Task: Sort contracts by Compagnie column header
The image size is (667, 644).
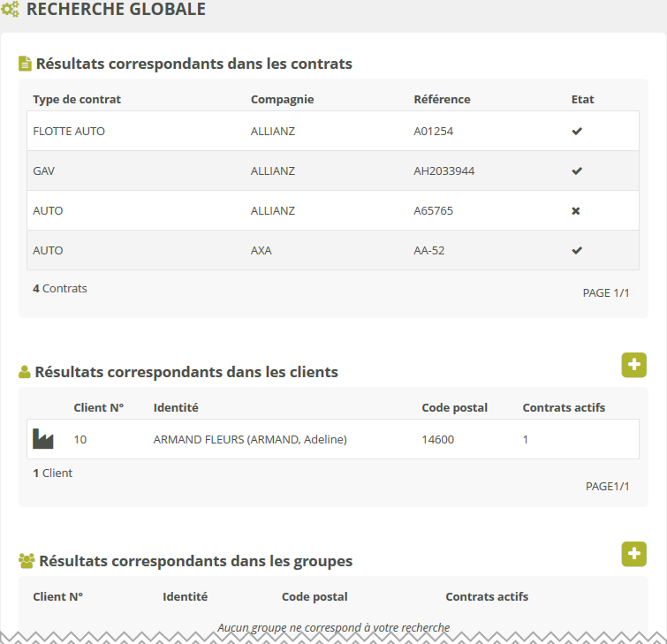Action: 282,99
